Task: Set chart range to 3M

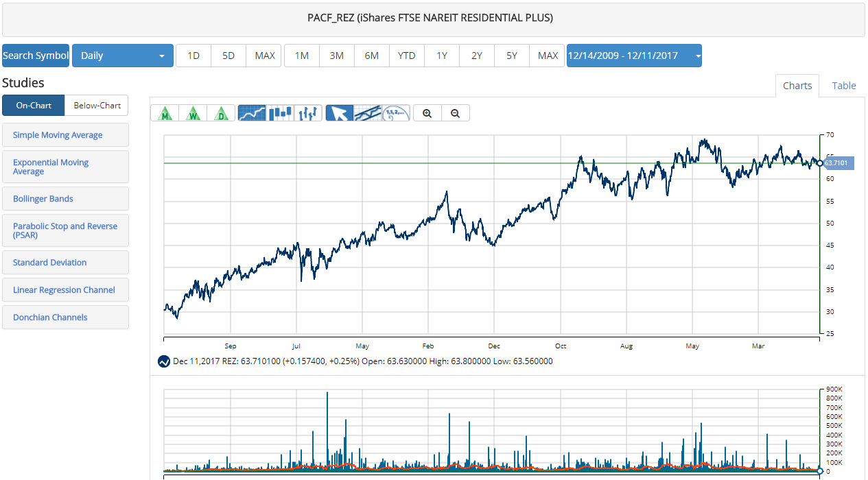Action: (x=337, y=56)
